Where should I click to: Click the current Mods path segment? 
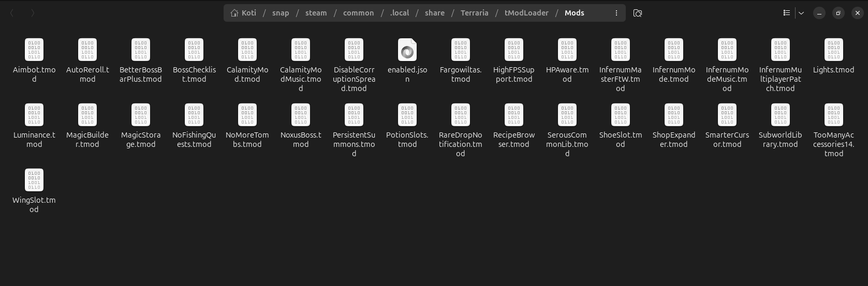(x=575, y=13)
